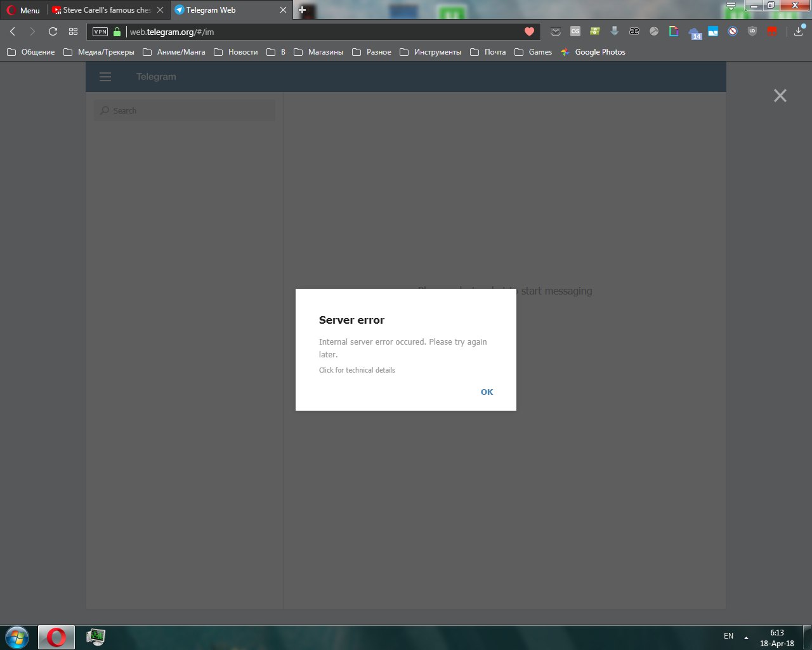This screenshot has width=812, height=650.
Task: Open the Speed Dial start page
Action: (73, 32)
